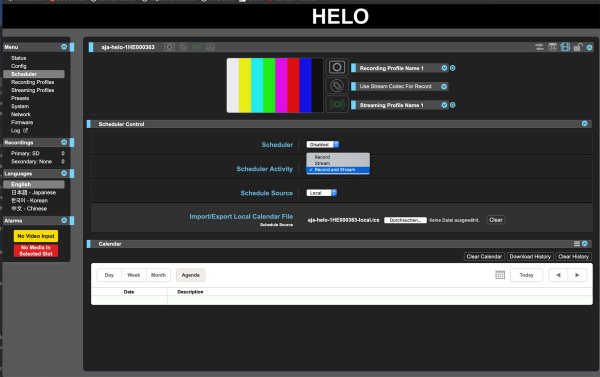Click the small record status icon in the header bar
This screenshot has height=377, width=600.
tap(170, 47)
